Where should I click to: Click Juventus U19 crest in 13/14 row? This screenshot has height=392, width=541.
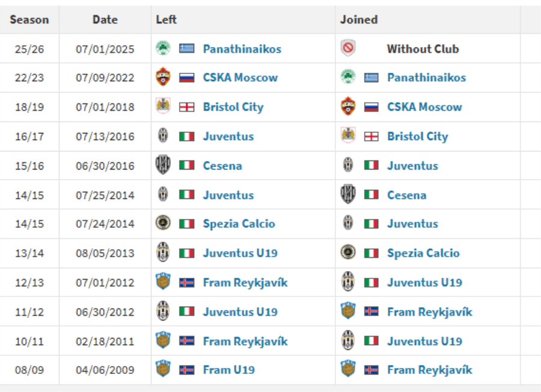163,253
